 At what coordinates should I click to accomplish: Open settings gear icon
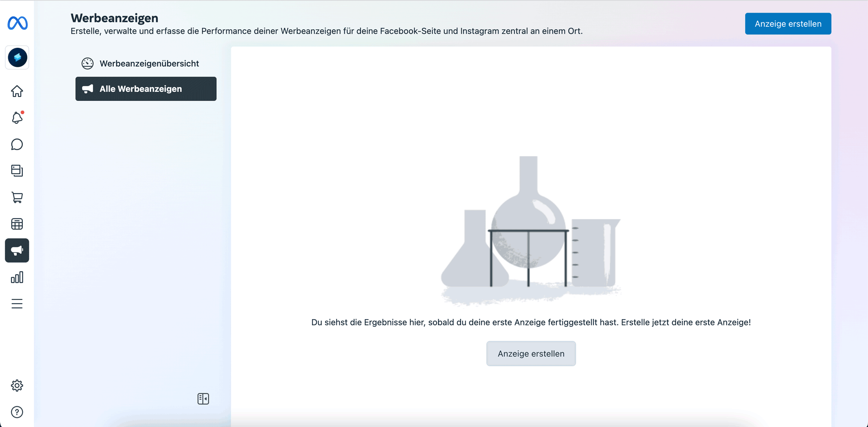point(17,385)
